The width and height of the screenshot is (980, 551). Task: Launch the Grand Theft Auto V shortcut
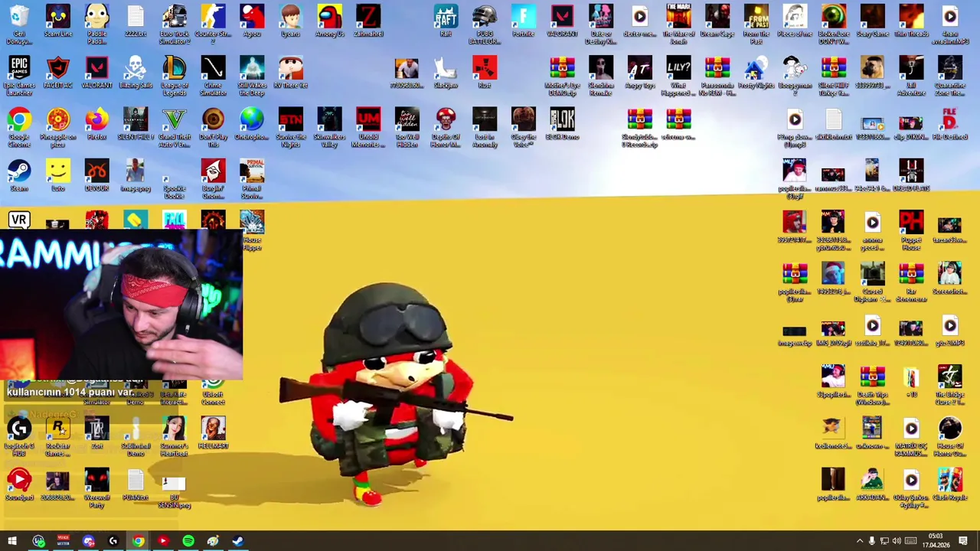click(x=175, y=127)
